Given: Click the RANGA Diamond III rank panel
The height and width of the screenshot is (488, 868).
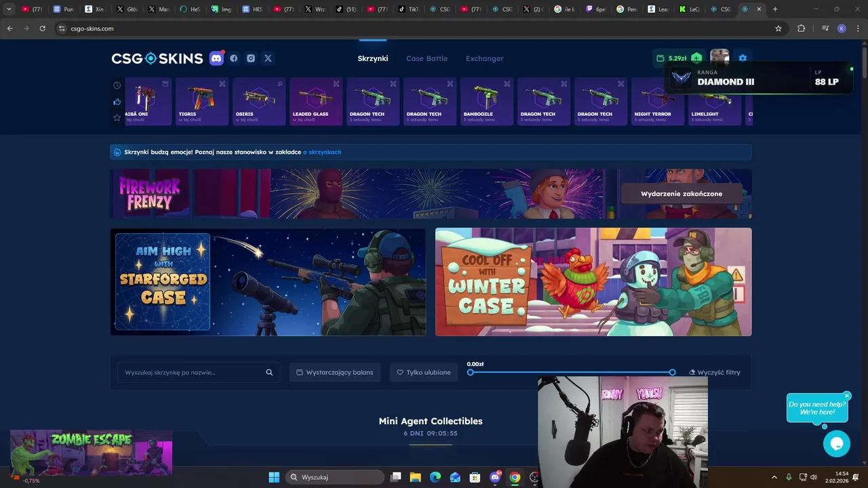Looking at the screenshot, I should coord(758,78).
